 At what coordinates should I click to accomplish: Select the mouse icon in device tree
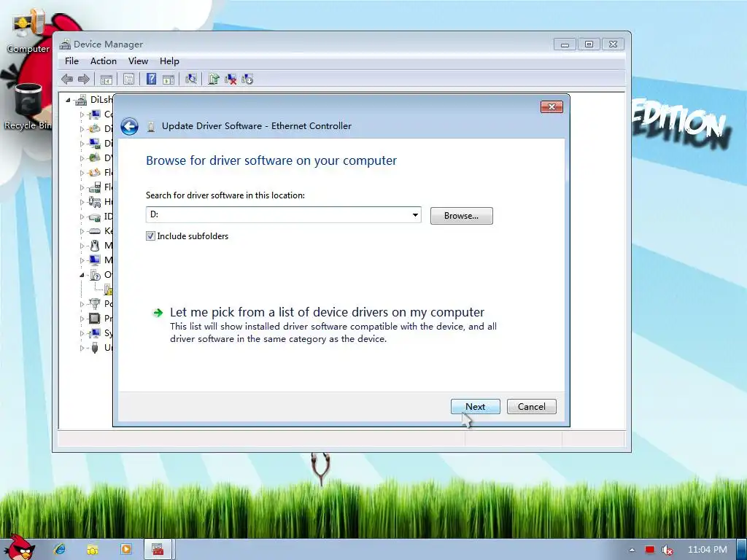click(x=95, y=246)
